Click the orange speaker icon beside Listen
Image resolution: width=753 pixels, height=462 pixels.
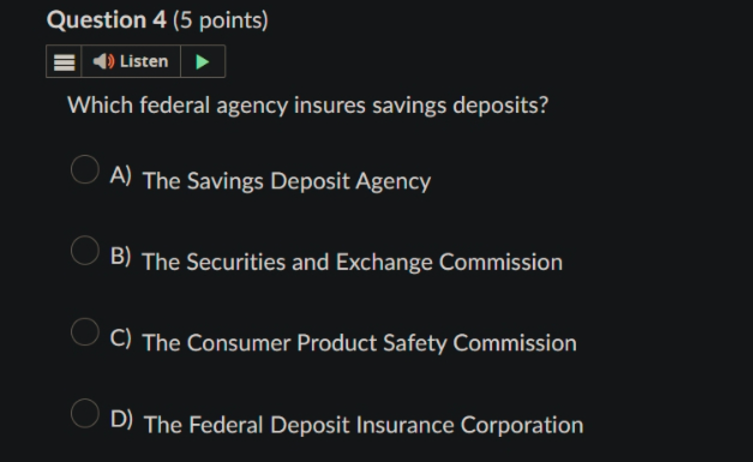click(103, 61)
